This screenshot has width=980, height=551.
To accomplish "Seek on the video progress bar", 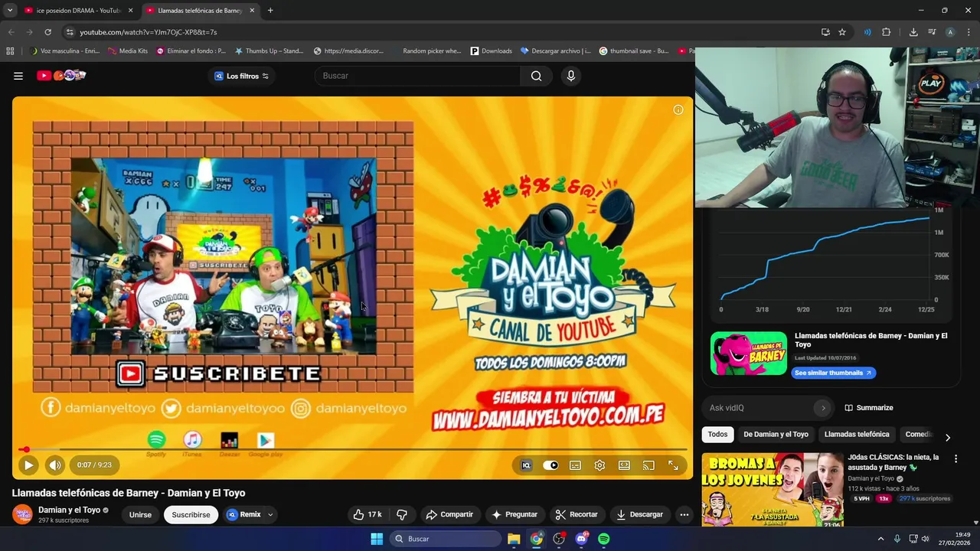I will tap(353, 450).
